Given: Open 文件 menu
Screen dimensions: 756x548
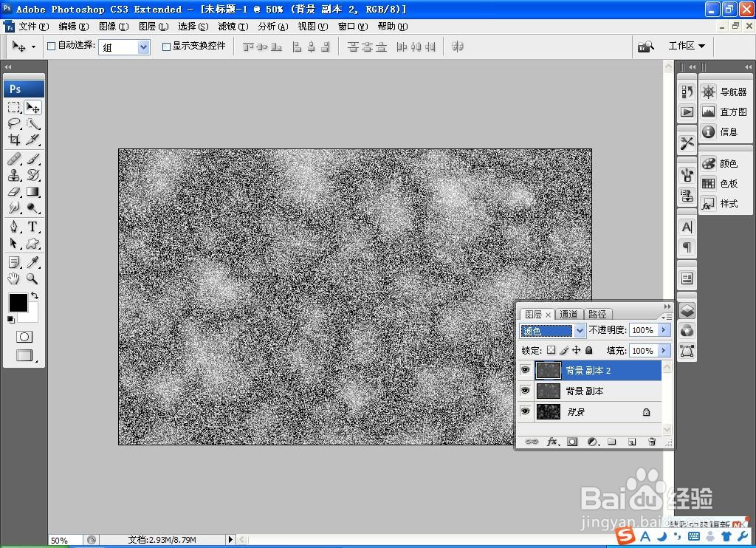Looking at the screenshot, I should [32, 27].
